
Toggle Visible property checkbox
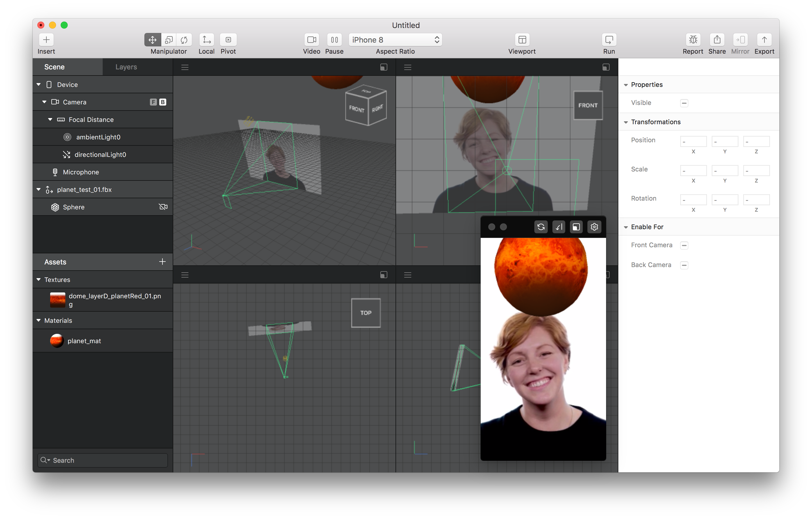click(x=685, y=103)
